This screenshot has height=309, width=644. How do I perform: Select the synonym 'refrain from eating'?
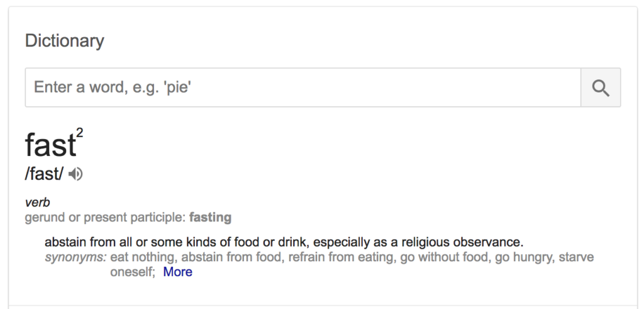340,257
